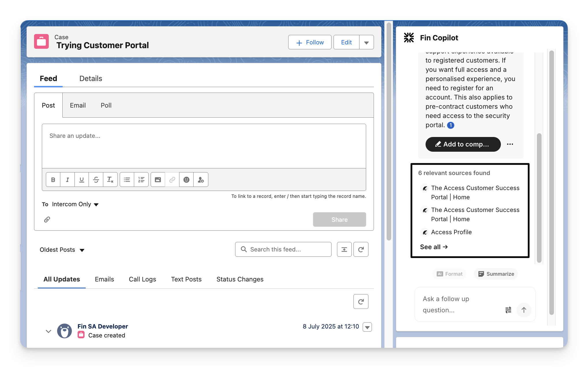The height and width of the screenshot is (368, 588).
Task: Select the Email publisher tab
Action: click(78, 105)
